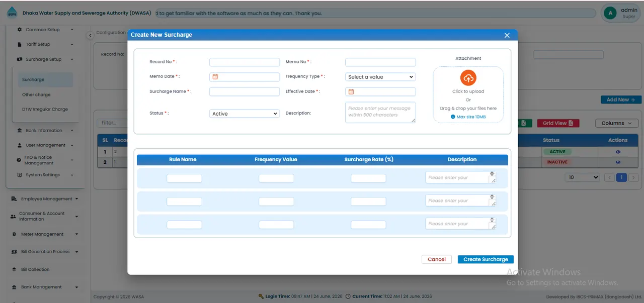Click the Frequency Value field in the second rule row

[276, 201]
